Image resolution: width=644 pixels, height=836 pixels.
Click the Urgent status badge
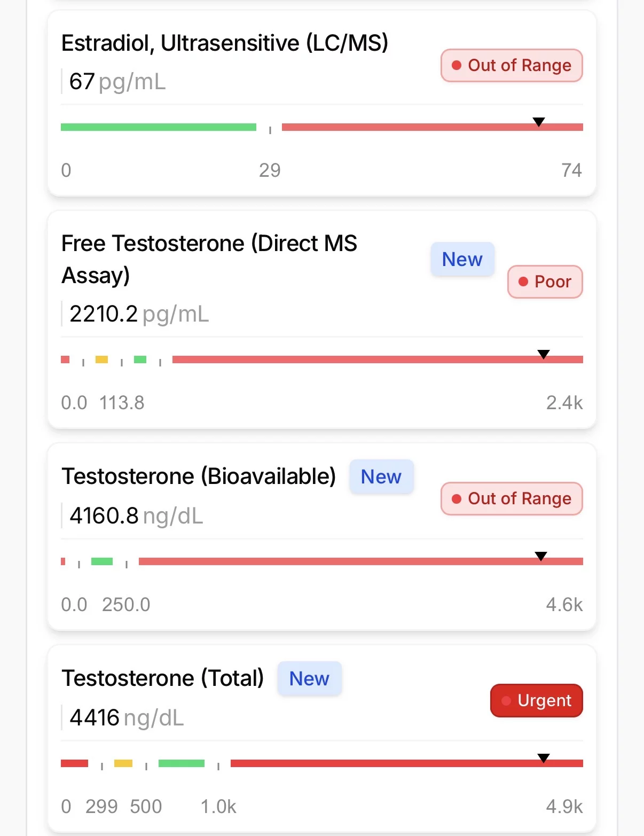(x=536, y=700)
